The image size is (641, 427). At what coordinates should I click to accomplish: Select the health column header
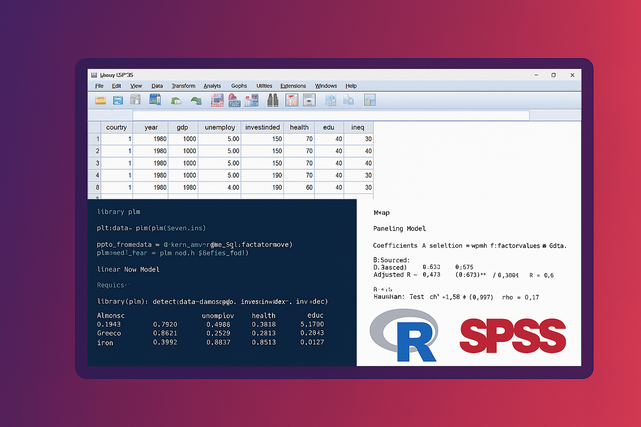coord(299,127)
